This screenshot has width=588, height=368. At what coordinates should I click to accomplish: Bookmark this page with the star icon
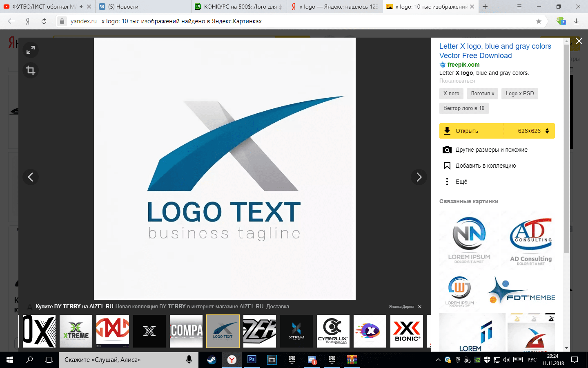pyautogui.click(x=539, y=21)
